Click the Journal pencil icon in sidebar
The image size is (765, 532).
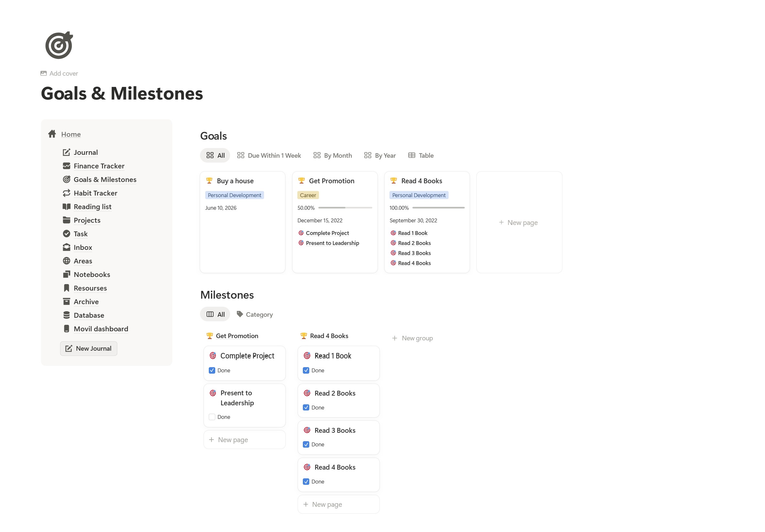pos(66,152)
